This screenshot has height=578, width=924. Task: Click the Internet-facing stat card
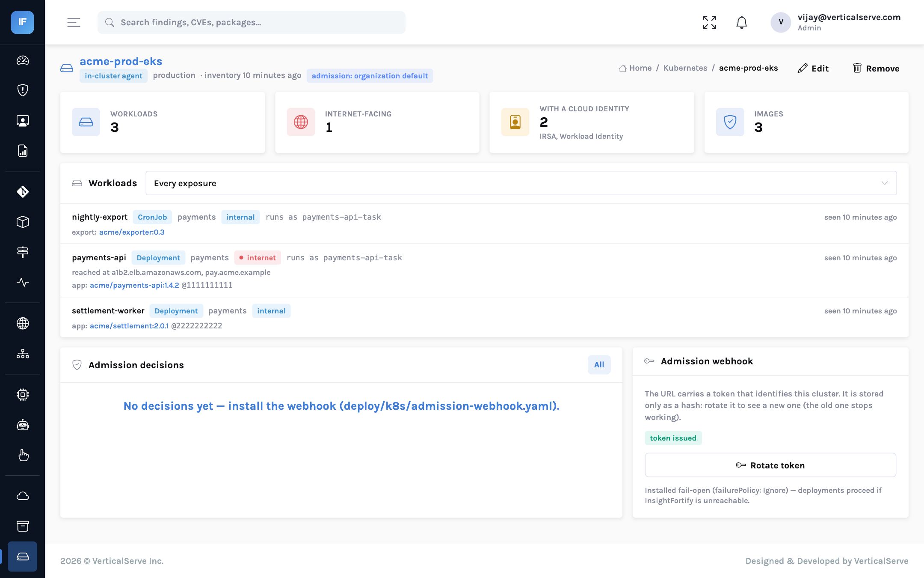(377, 122)
